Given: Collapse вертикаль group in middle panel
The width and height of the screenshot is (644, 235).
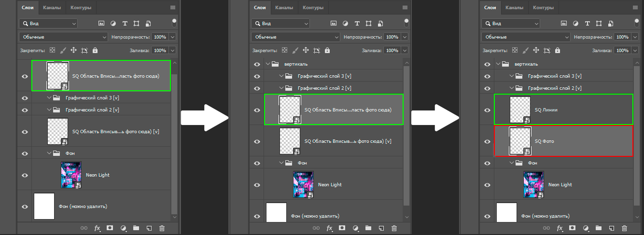Looking at the screenshot, I should 268,64.
